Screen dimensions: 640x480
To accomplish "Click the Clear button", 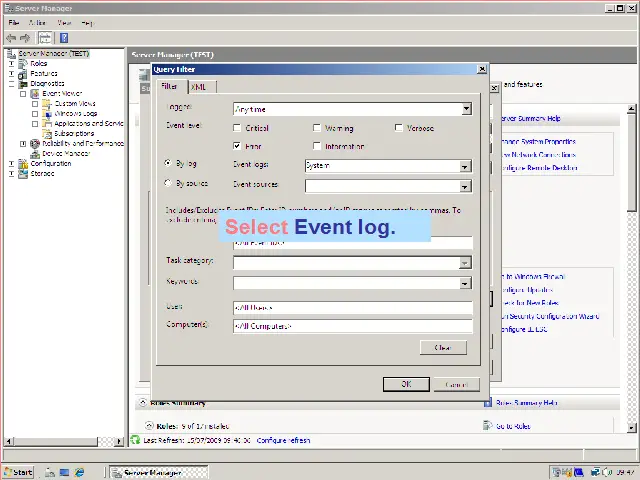I will tap(443, 348).
